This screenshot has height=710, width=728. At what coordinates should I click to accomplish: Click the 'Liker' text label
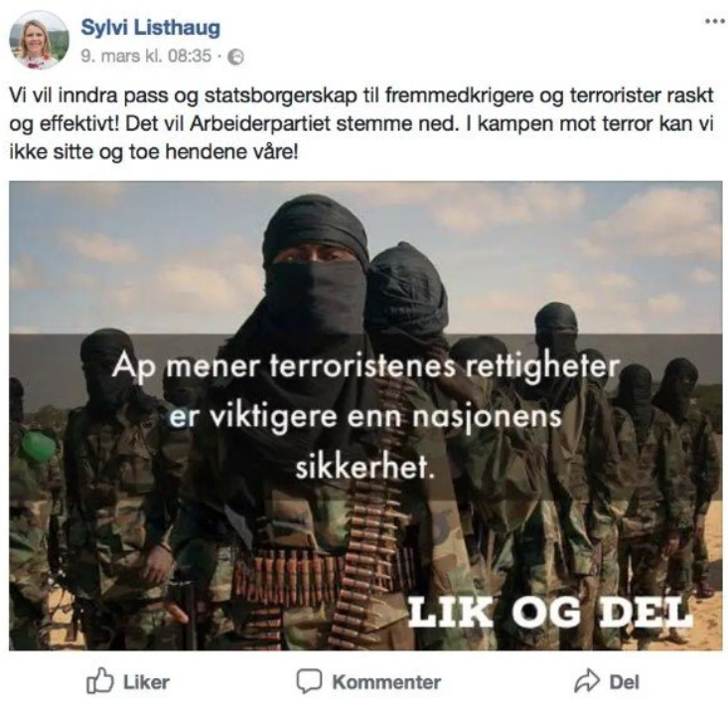pyautogui.click(x=146, y=682)
